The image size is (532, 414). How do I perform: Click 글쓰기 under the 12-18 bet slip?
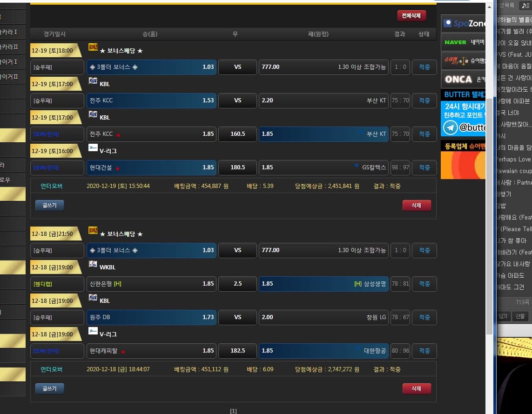(x=49, y=389)
